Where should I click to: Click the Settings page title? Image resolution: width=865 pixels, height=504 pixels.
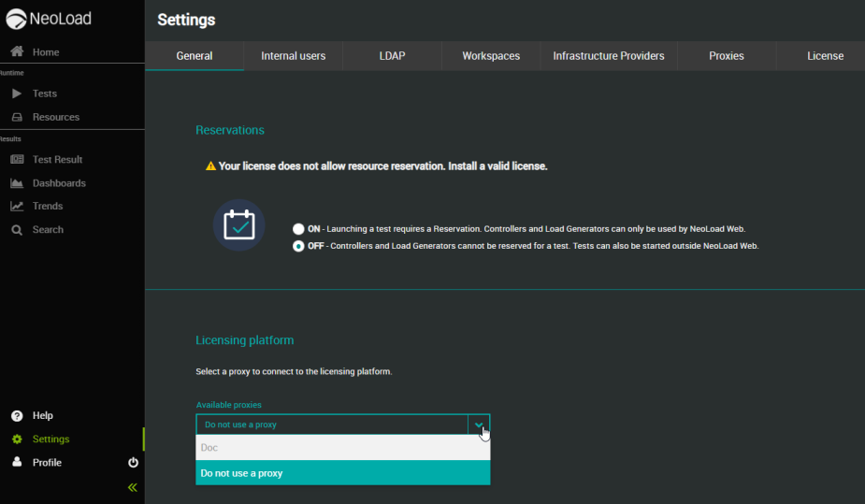coord(186,20)
